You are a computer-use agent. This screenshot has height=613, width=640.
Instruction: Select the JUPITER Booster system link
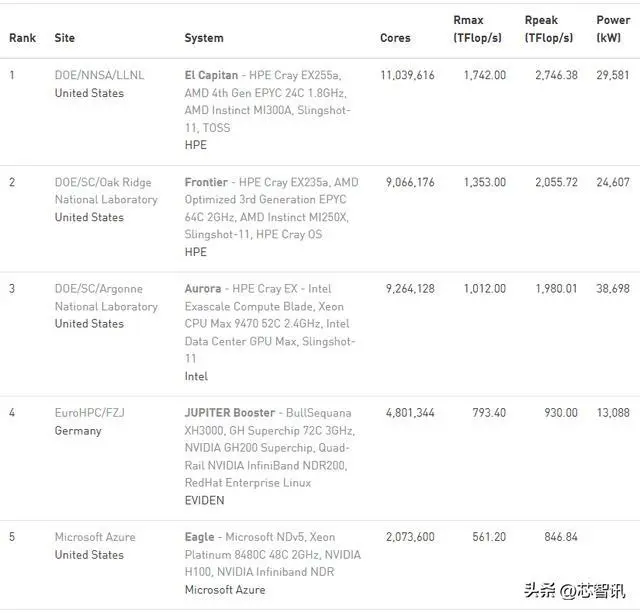(229, 412)
